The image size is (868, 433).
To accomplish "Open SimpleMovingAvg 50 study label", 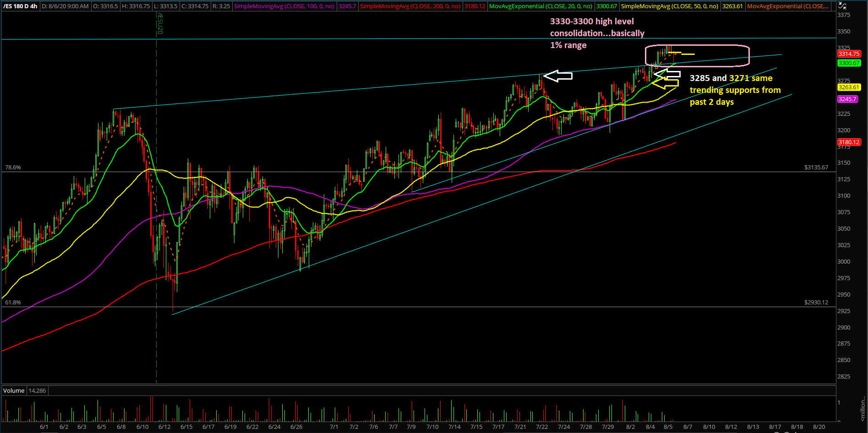I will click(x=669, y=6).
